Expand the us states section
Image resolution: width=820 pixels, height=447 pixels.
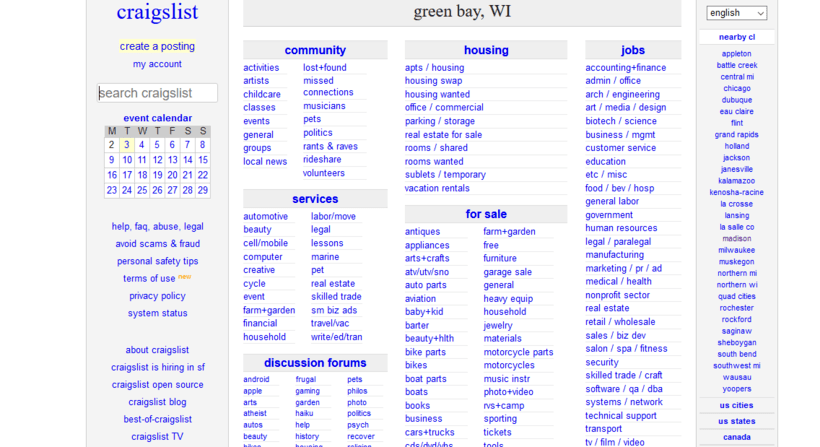point(736,421)
